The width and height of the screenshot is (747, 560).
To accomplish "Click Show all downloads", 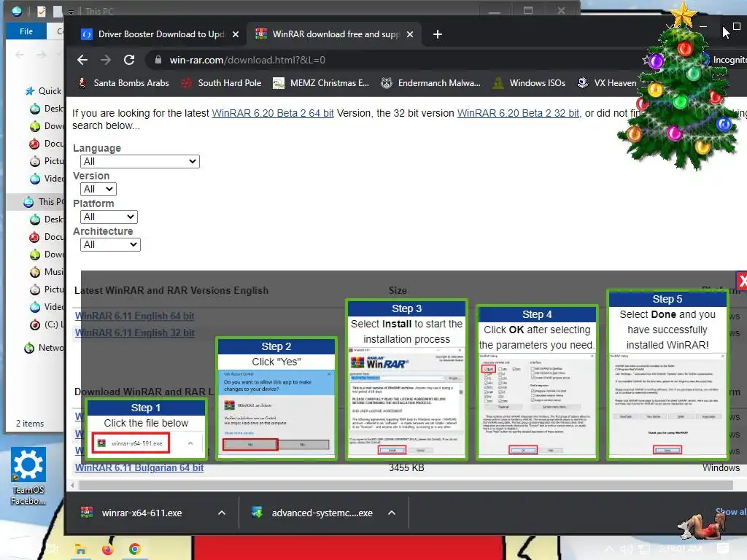I will point(731,511).
